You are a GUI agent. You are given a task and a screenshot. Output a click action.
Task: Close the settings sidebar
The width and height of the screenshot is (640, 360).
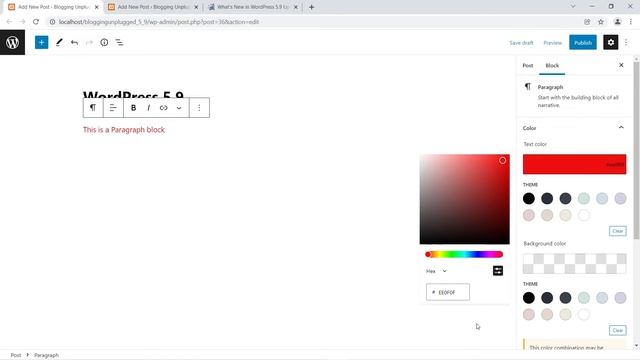[621, 65]
